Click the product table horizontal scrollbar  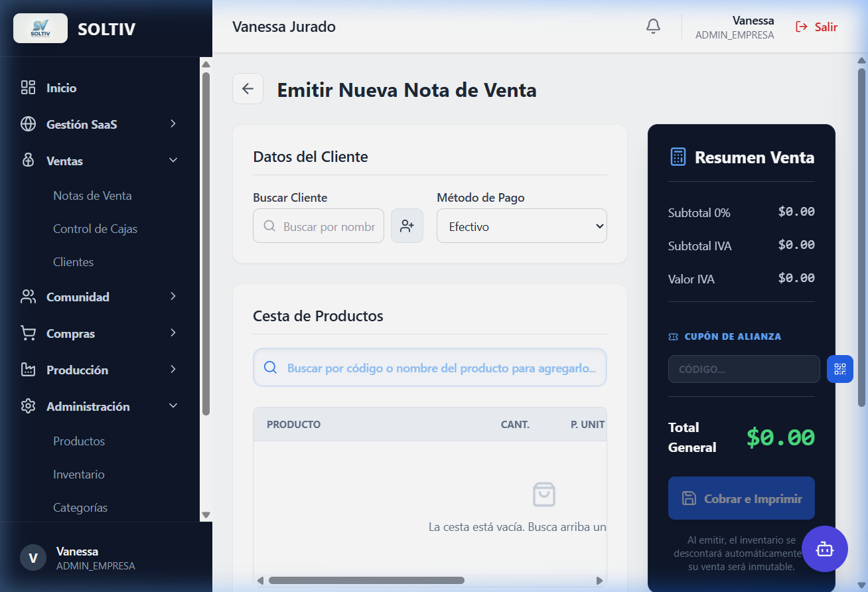pyautogui.click(x=366, y=581)
